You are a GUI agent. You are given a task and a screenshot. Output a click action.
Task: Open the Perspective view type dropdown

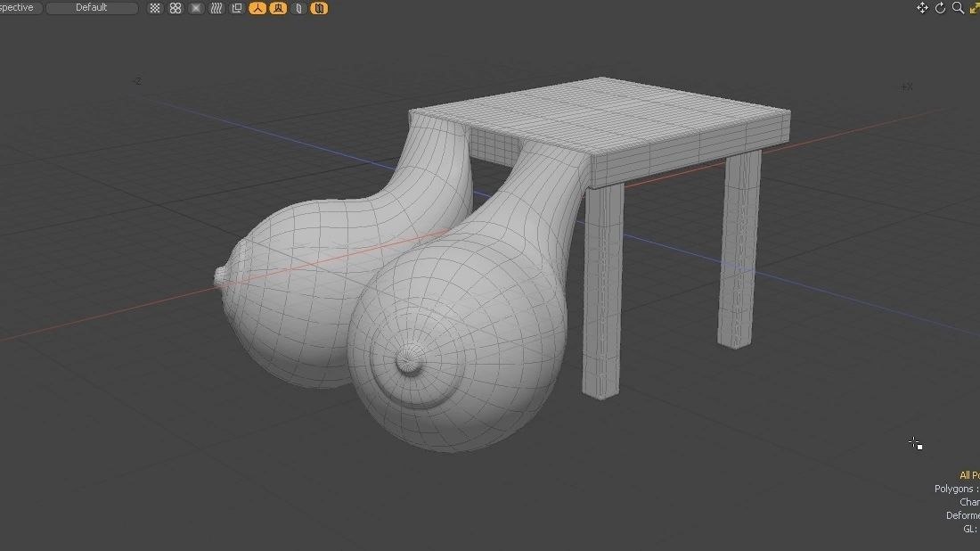pyautogui.click(x=20, y=7)
